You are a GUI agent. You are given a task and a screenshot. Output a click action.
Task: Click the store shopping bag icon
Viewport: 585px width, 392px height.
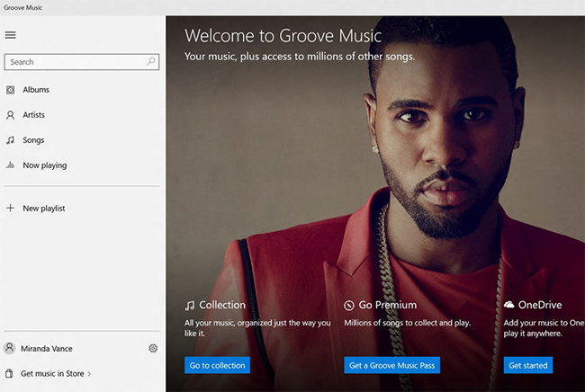pyautogui.click(x=10, y=373)
